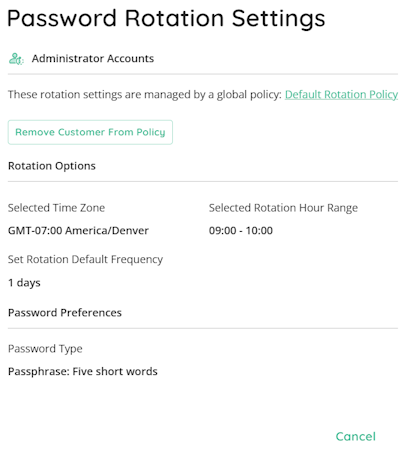Image resolution: width=404 pixels, height=449 pixels.
Task: Cancel the Password Rotation Settings dialog
Action: (355, 436)
